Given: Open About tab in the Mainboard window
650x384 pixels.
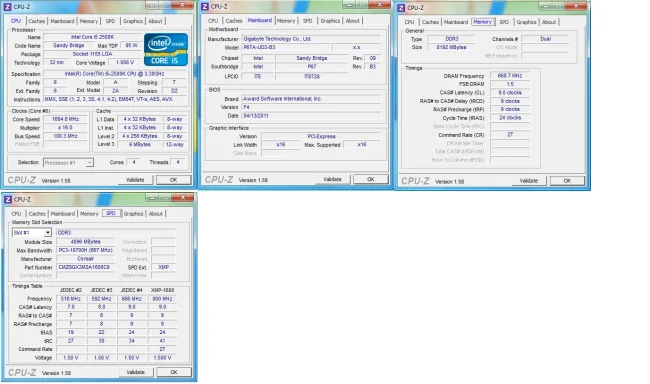Looking at the screenshot, I should (353, 21).
